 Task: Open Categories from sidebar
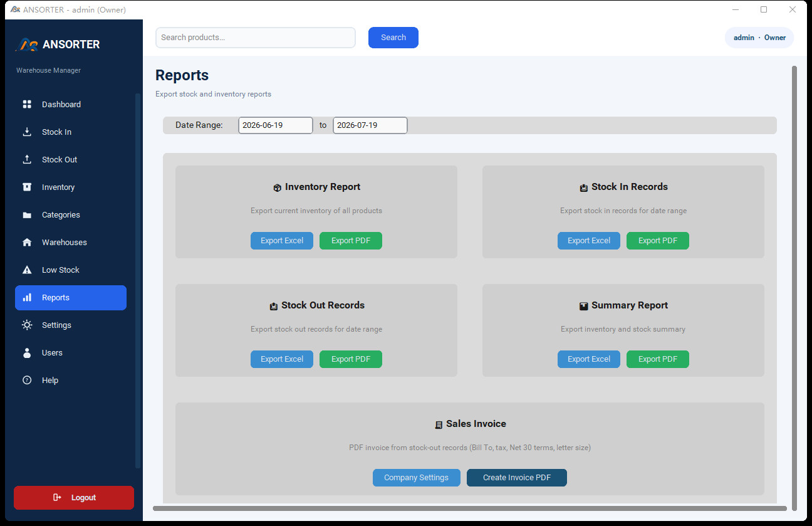pos(71,214)
